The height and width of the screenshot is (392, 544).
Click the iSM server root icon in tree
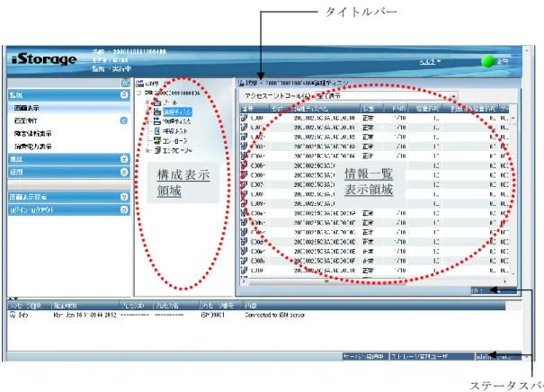pos(139,84)
